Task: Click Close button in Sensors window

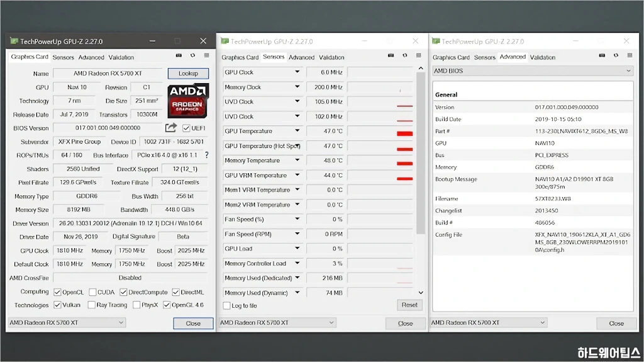Action: pos(406,324)
